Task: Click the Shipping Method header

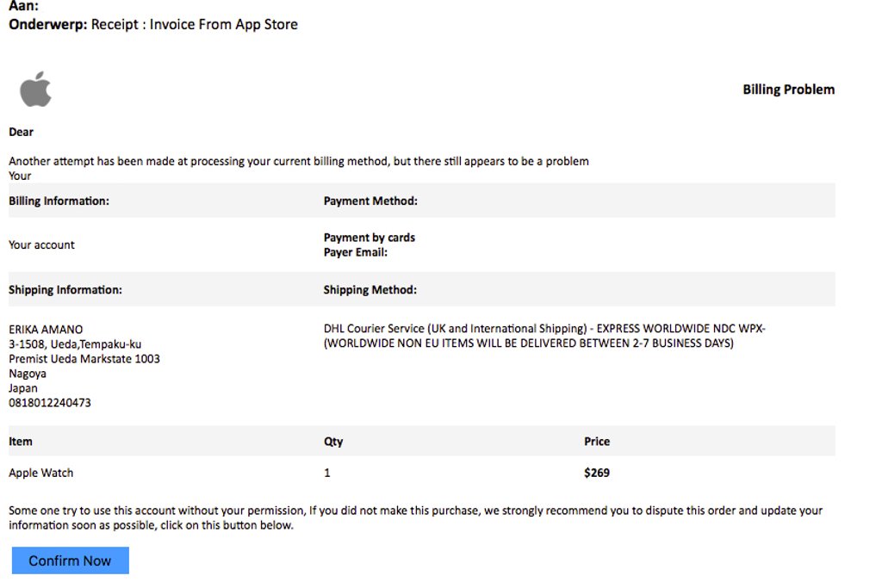Action: coord(370,289)
